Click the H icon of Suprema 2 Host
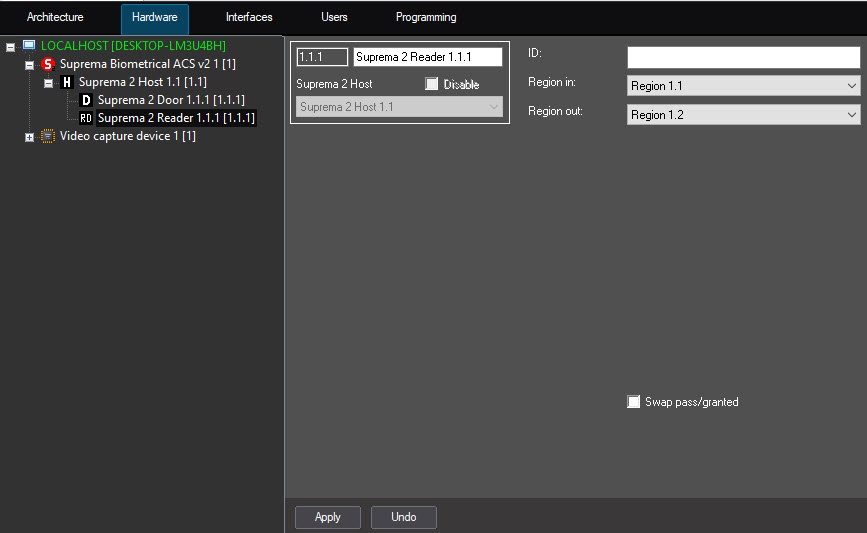This screenshot has width=867, height=533. pyautogui.click(x=67, y=82)
